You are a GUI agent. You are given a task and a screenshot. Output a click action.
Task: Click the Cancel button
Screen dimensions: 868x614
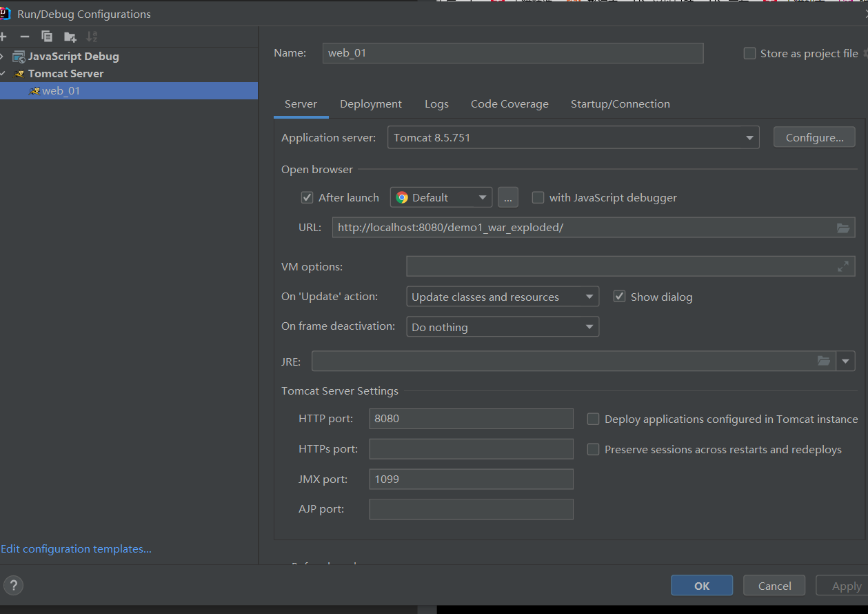(x=774, y=586)
